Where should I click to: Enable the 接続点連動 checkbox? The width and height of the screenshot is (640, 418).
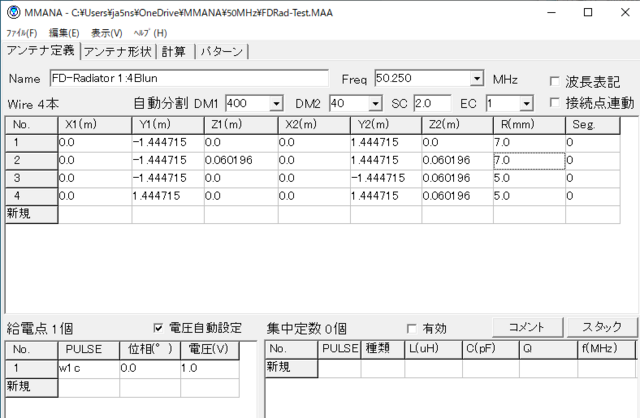[554, 102]
